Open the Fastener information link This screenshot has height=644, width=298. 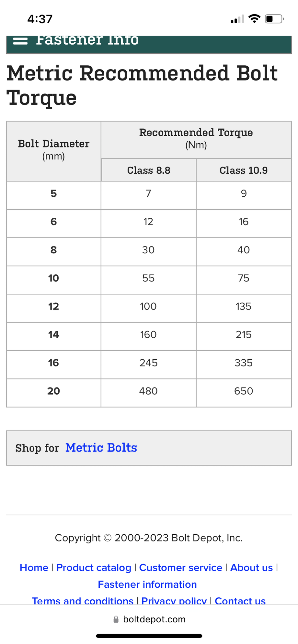pyautogui.click(x=147, y=584)
